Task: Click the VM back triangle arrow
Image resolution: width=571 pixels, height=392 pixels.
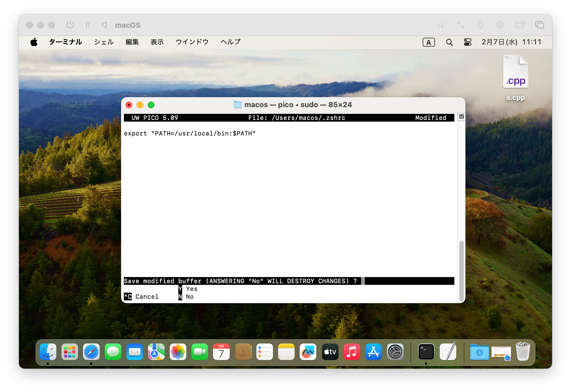Action: tap(104, 25)
